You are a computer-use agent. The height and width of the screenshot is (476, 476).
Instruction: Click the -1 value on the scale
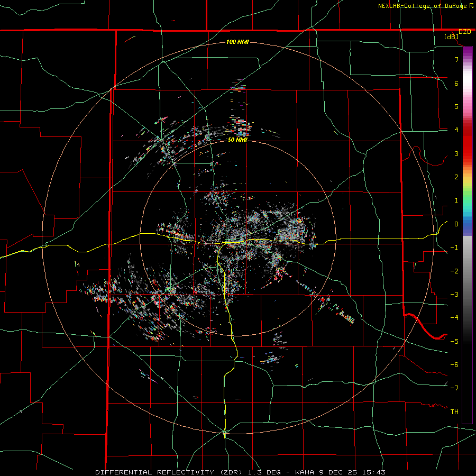click(454, 248)
